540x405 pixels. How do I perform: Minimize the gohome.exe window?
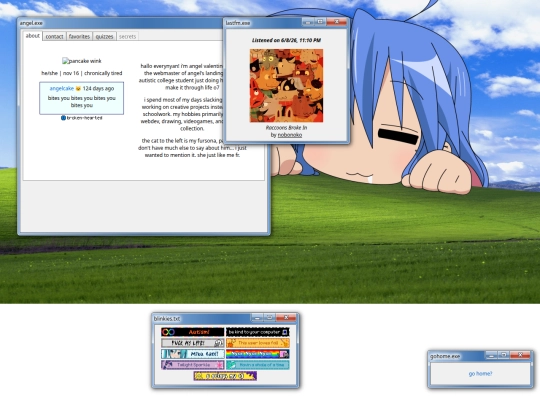click(x=491, y=355)
